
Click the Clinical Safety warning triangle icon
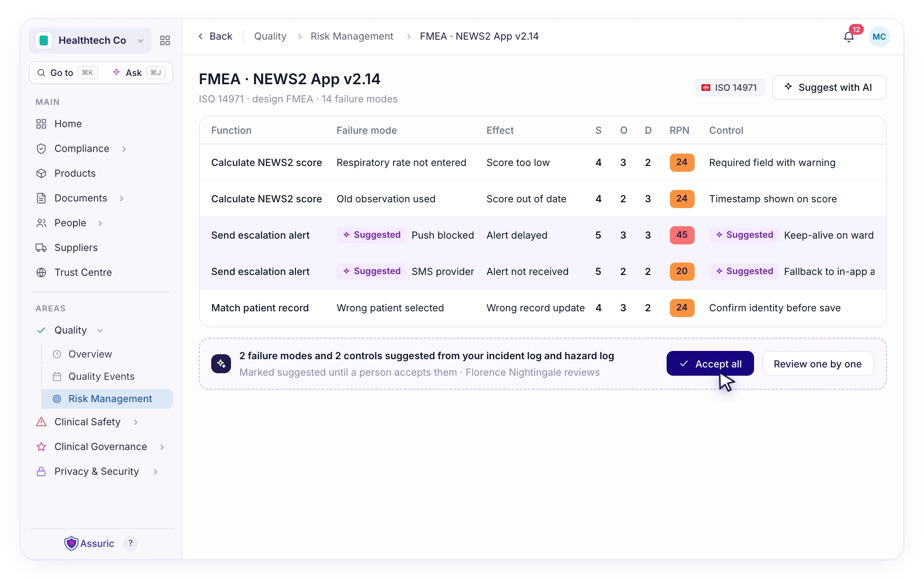point(41,422)
